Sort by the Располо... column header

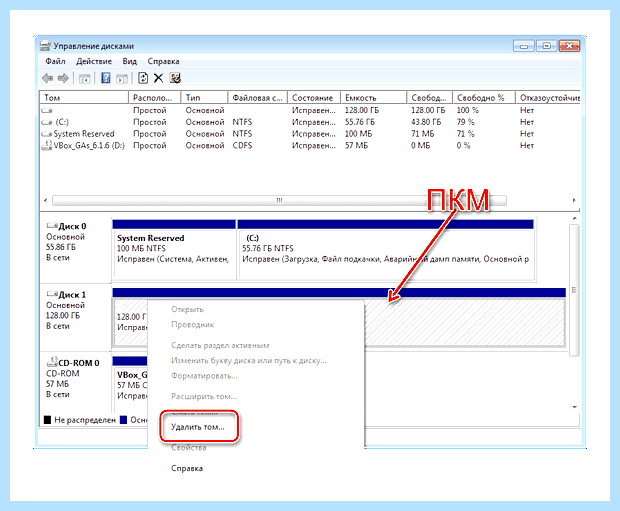pyautogui.click(x=155, y=98)
